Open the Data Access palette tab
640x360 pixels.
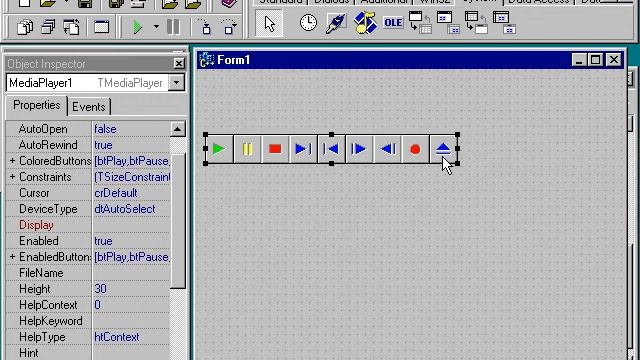(538, 2)
